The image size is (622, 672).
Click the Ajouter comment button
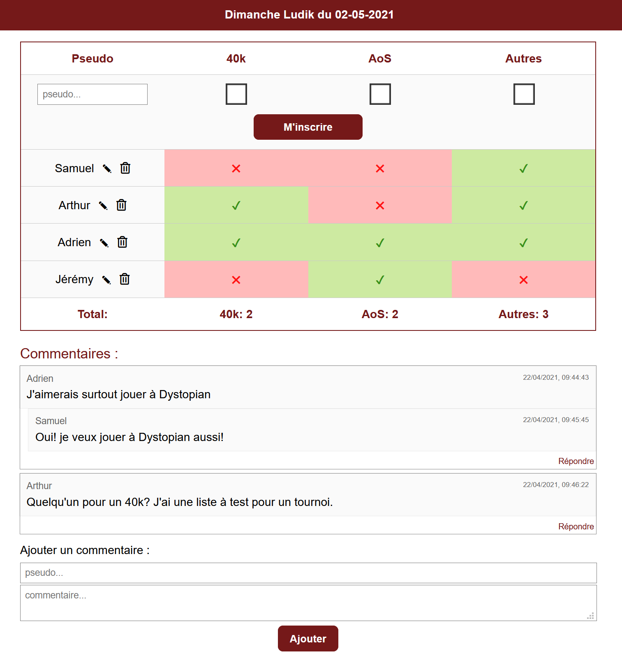click(x=308, y=639)
